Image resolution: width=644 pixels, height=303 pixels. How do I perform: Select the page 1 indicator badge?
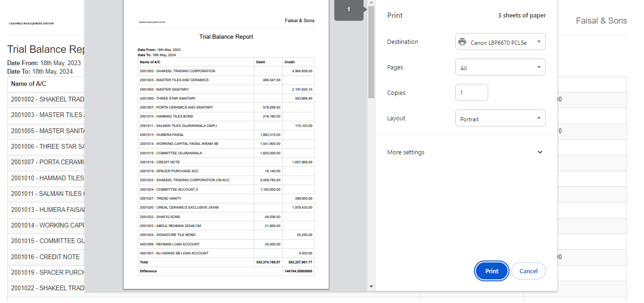[x=349, y=10]
